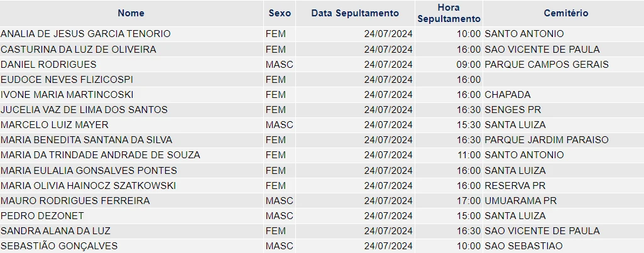Click the name Maria Olivia Hainocz Szatkowski

point(88,185)
